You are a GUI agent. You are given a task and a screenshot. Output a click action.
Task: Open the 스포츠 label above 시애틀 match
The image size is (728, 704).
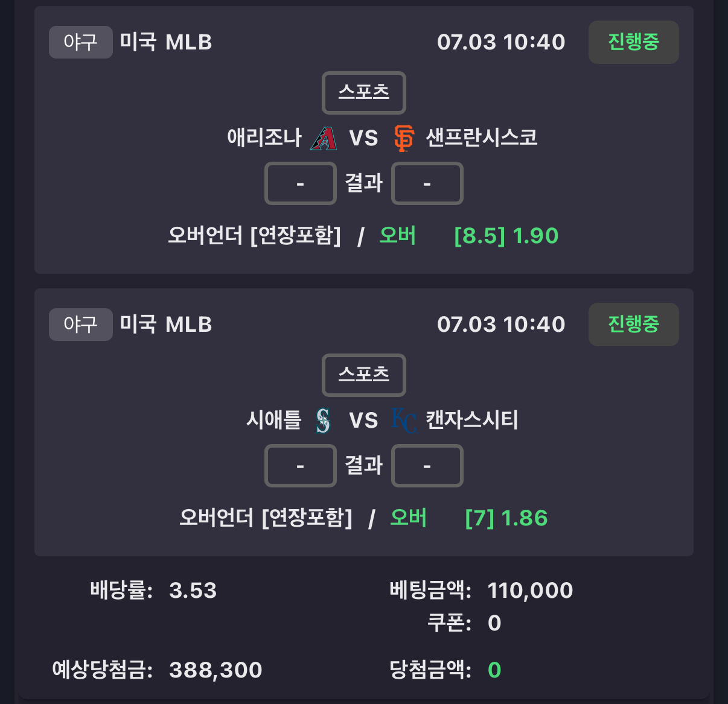coord(364,375)
